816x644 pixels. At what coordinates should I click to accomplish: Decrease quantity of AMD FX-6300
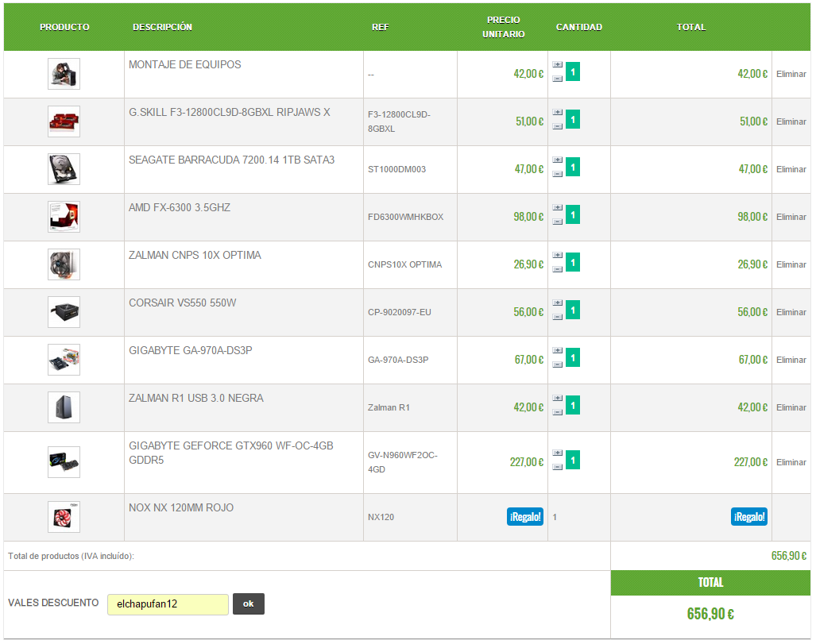pos(557,222)
